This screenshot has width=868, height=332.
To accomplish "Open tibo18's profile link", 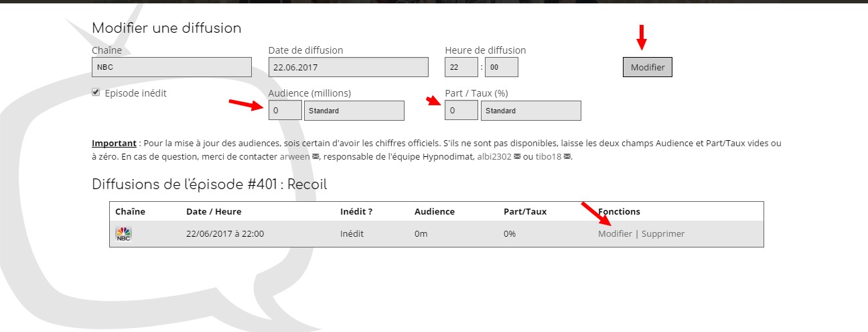I will 549,156.
